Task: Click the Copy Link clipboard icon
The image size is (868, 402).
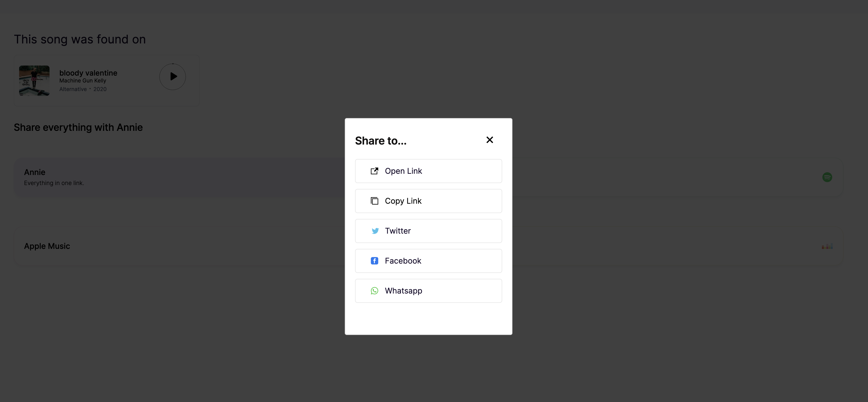Action: click(x=374, y=201)
